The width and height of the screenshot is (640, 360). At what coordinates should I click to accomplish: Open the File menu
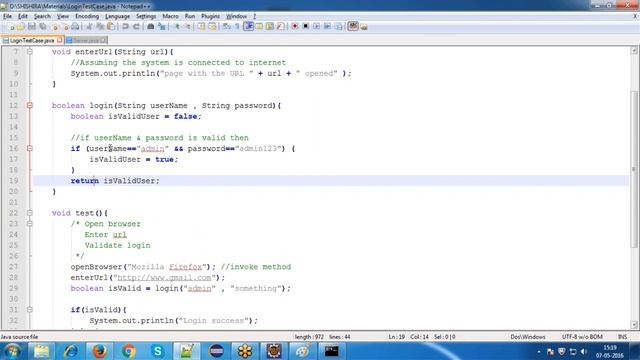point(7,16)
